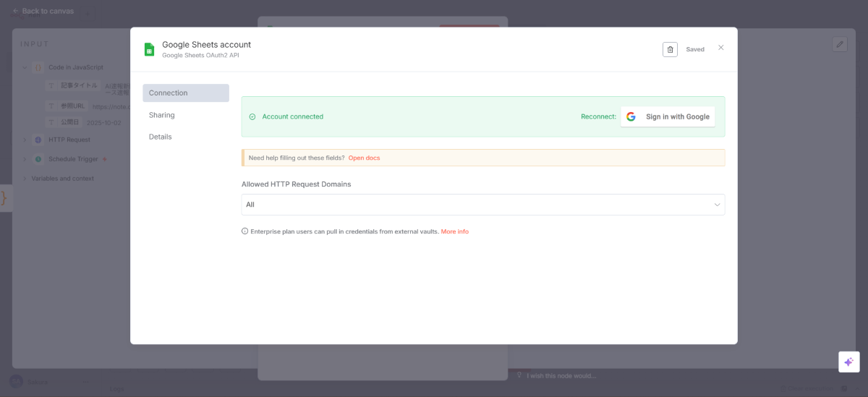
Task: Switch to the Sharing tab
Action: pos(162,115)
